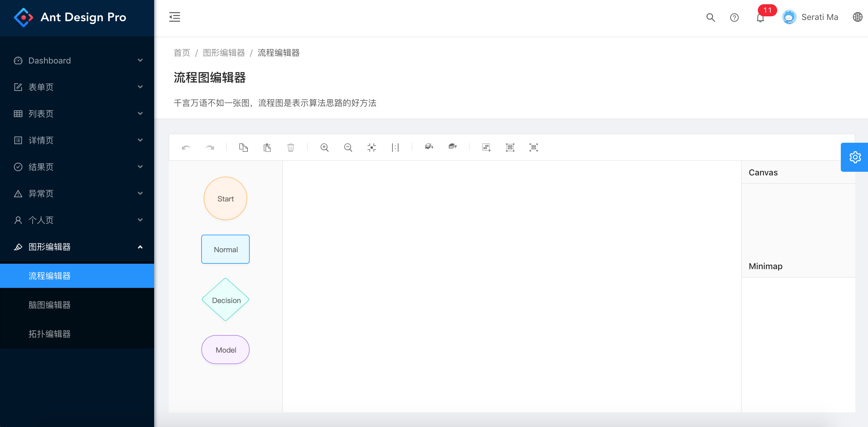Open the Serati Ma user menu
This screenshot has height=427, width=868.
(x=810, y=17)
